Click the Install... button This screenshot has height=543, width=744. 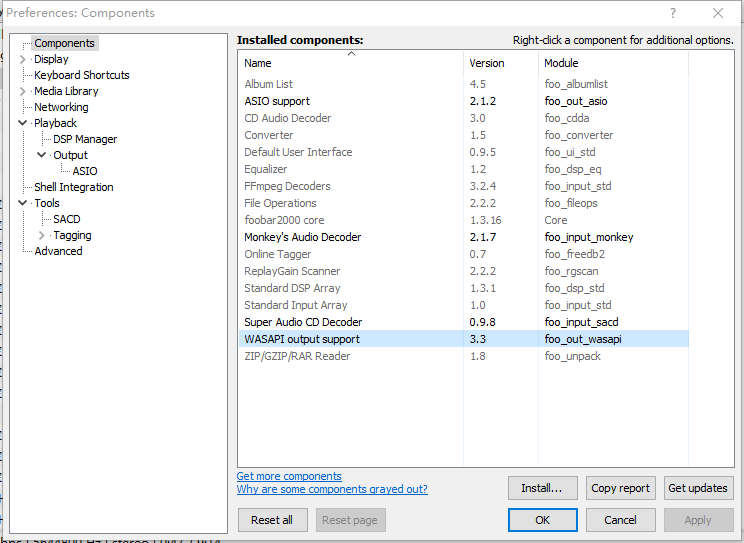(542, 488)
